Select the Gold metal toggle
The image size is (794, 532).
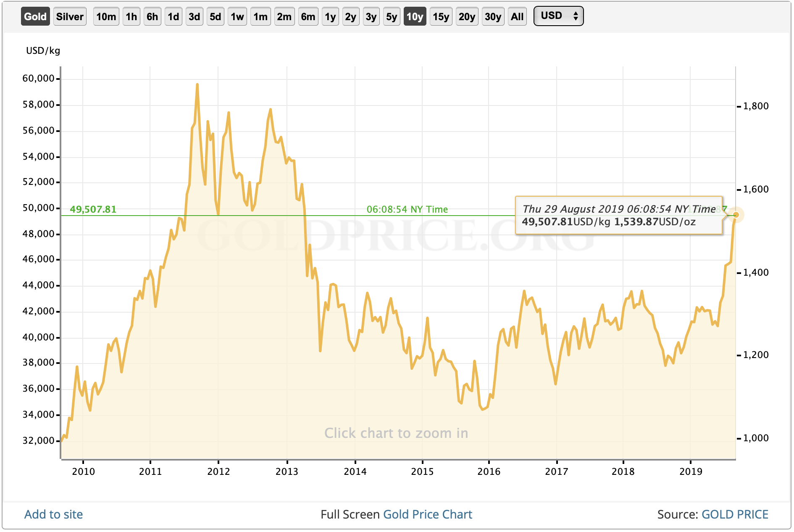point(35,17)
